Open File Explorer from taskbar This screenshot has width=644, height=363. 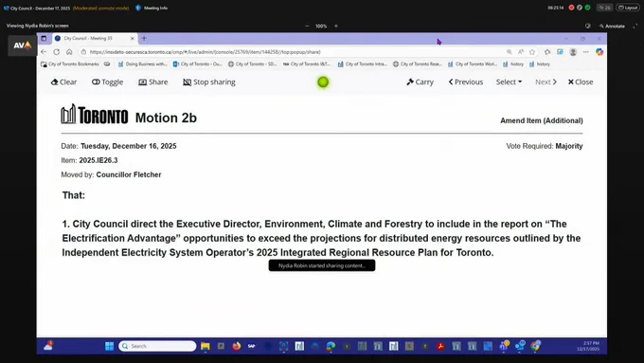[206, 346]
